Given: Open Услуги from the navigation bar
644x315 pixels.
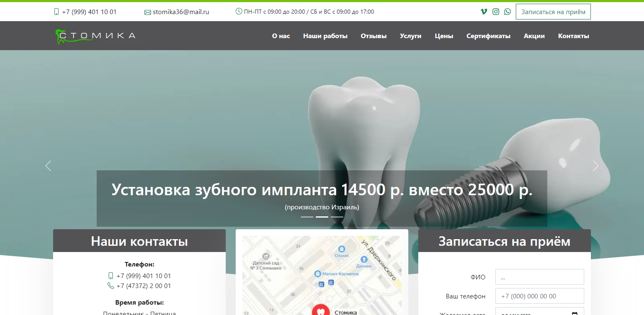Looking at the screenshot, I should [410, 36].
